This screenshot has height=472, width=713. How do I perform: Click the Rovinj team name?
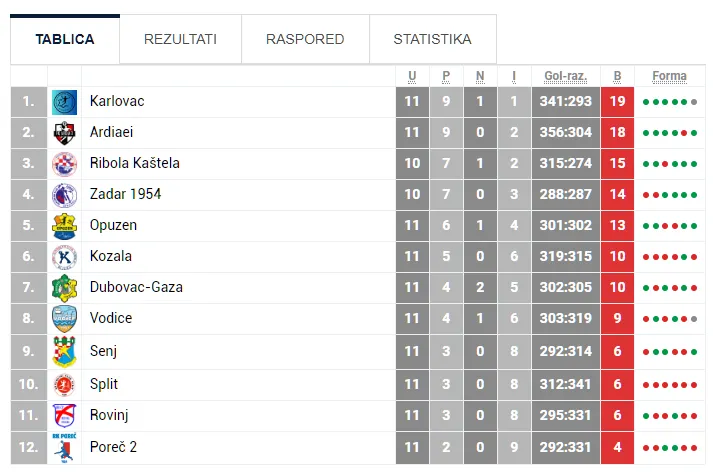coord(109,415)
